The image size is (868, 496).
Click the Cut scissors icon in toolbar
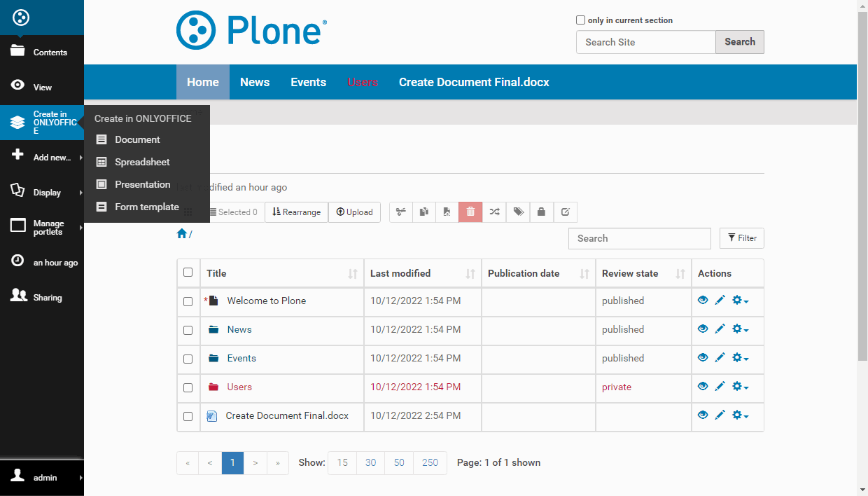point(401,212)
